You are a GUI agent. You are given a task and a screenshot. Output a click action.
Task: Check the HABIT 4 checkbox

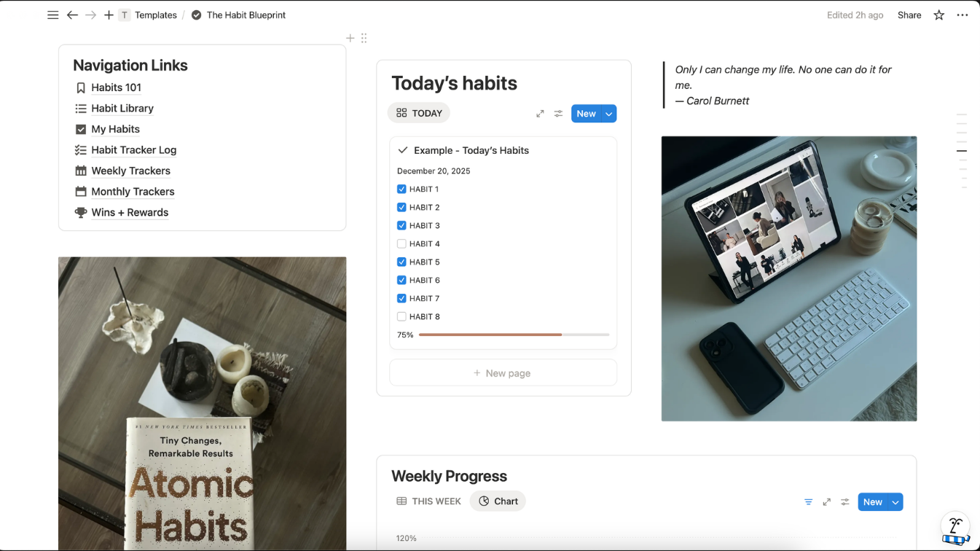tap(401, 243)
